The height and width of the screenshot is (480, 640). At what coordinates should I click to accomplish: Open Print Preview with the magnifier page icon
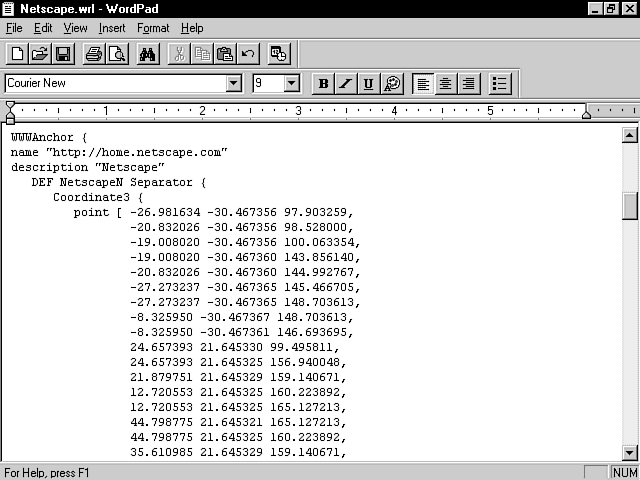[117, 54]
